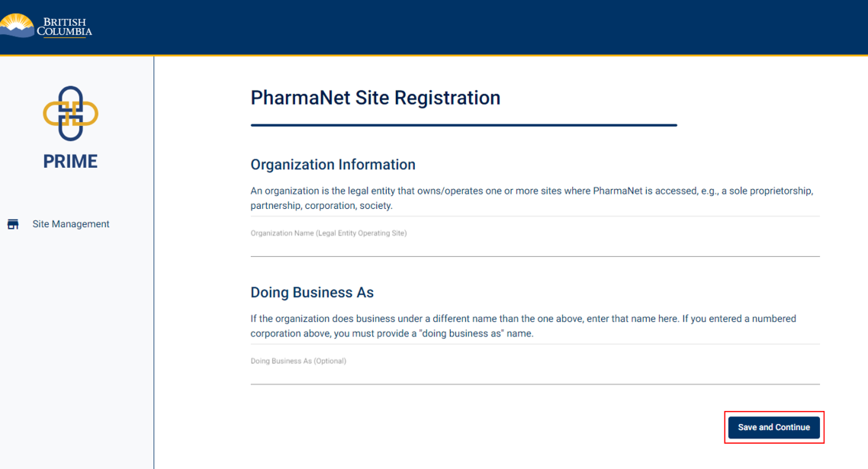
Task: Open Site Management from the sidebar
Action: [x=70, y=224]
